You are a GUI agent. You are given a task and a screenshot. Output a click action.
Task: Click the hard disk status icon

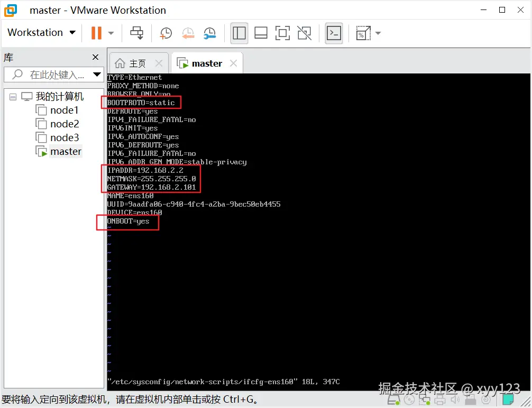pos(393,400)
